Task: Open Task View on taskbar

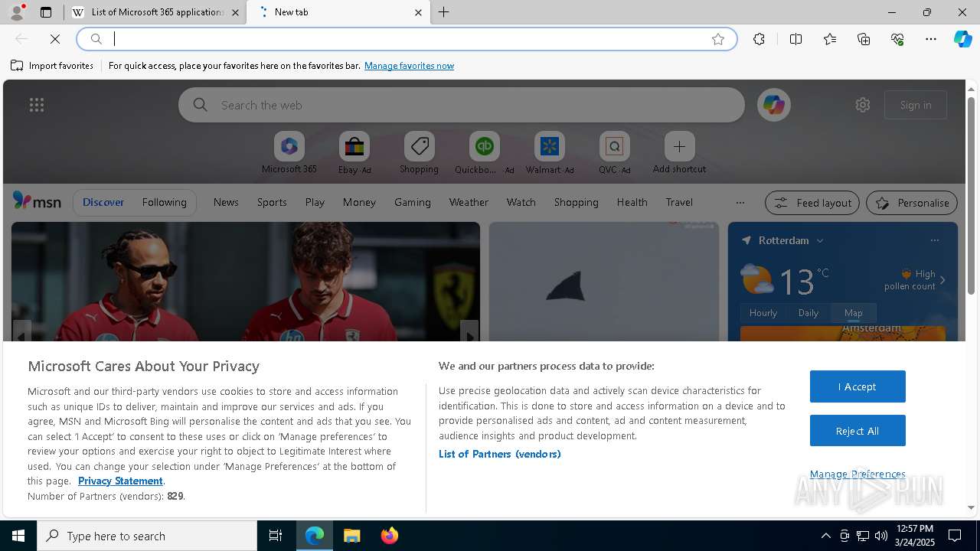Action: 276,536
